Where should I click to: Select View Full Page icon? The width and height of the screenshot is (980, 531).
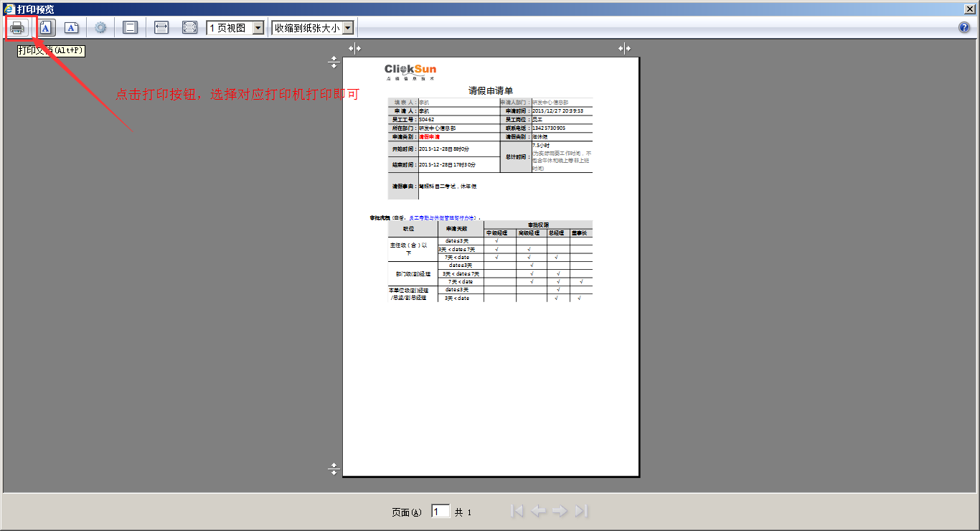[189, 28]
